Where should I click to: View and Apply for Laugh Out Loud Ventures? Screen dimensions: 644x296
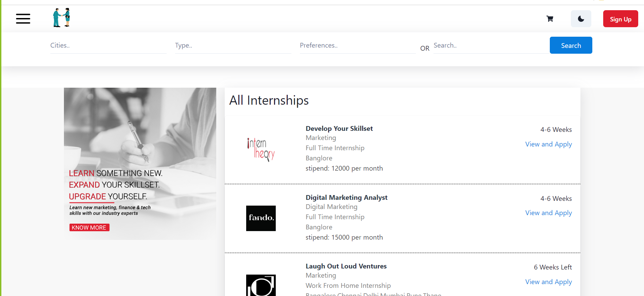coord(548,282)
